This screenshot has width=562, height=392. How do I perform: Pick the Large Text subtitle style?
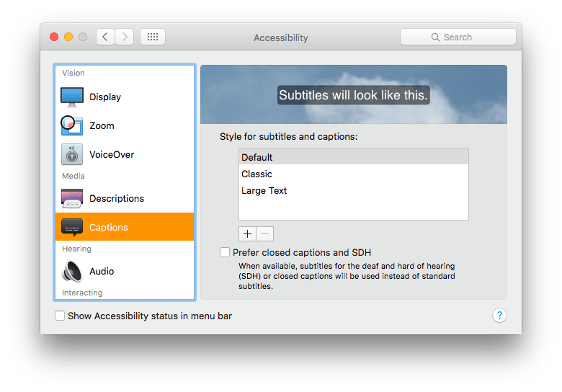coord(353,191)
